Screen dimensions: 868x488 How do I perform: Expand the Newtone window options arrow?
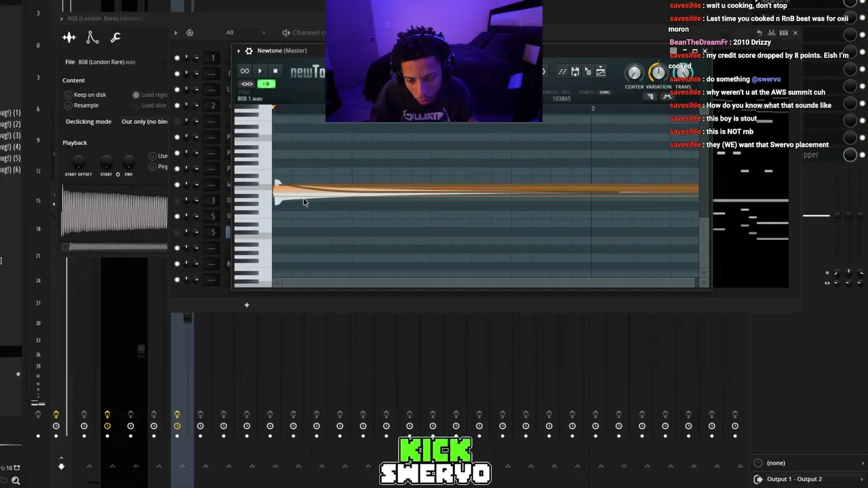239,51
